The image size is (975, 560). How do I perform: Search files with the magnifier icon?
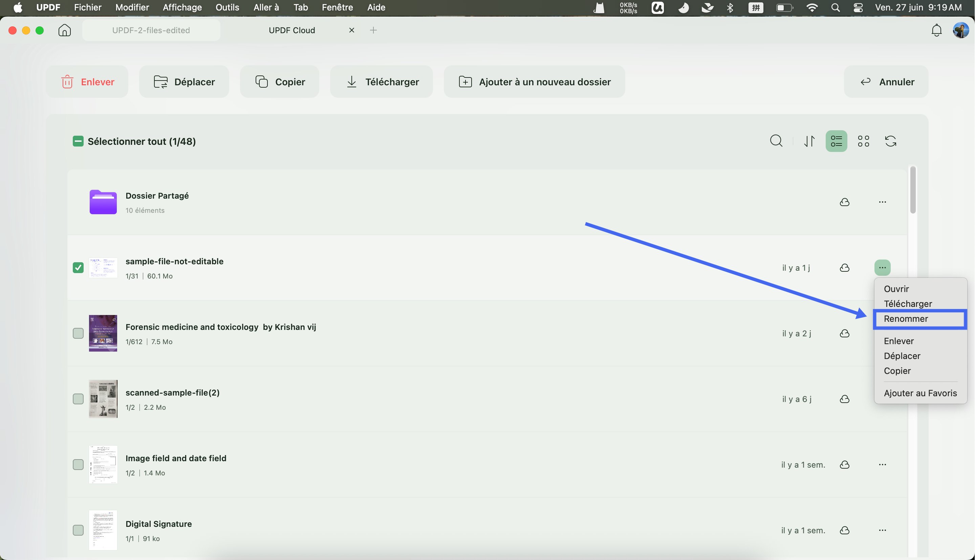[x=776, y=141]
